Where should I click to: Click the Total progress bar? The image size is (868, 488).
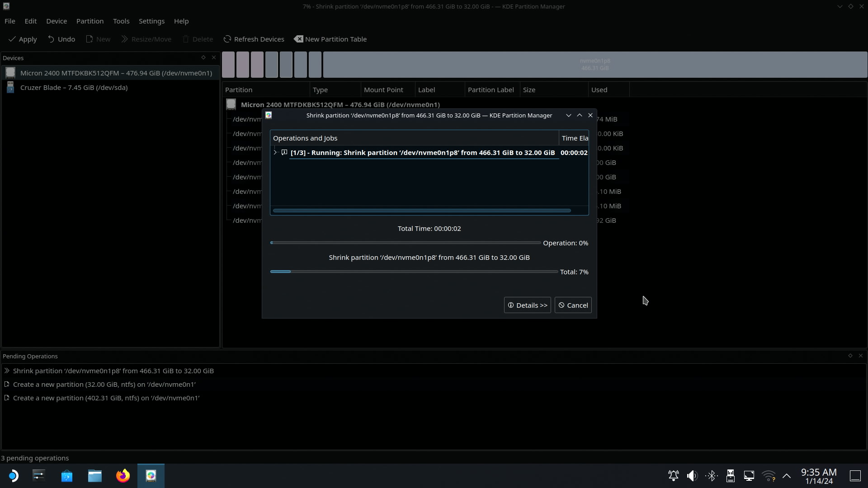click(414, 272)
